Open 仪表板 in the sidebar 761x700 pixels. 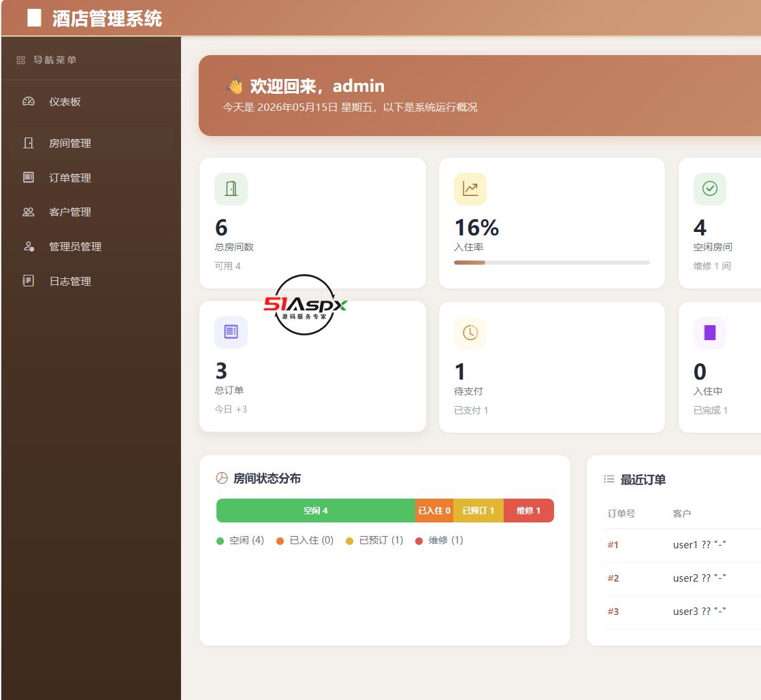point(91,102)
